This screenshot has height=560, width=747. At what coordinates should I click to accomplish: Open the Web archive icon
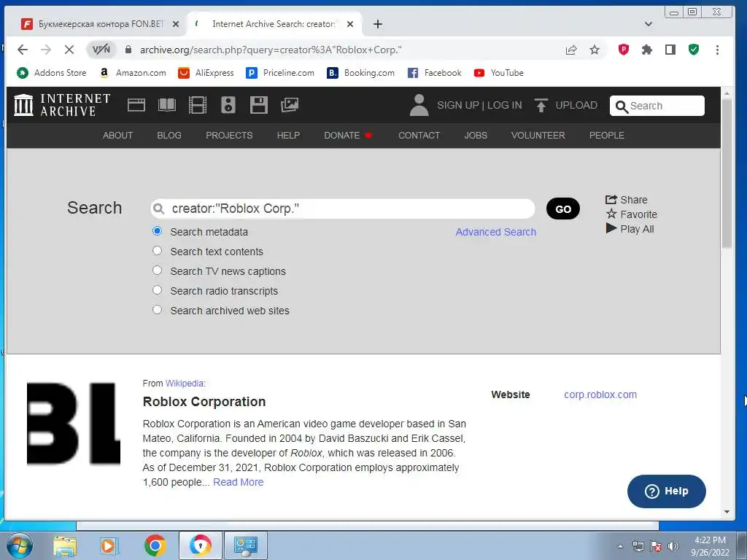point(136,105)
